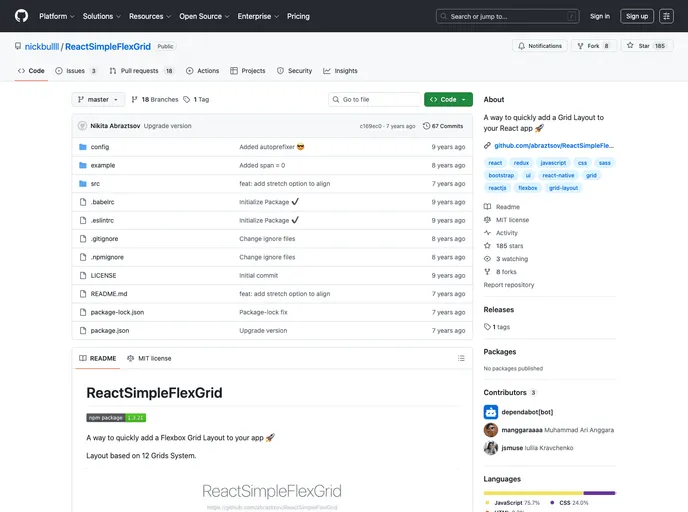
Task: Star the repository via star icon
Action: [630, 45]
